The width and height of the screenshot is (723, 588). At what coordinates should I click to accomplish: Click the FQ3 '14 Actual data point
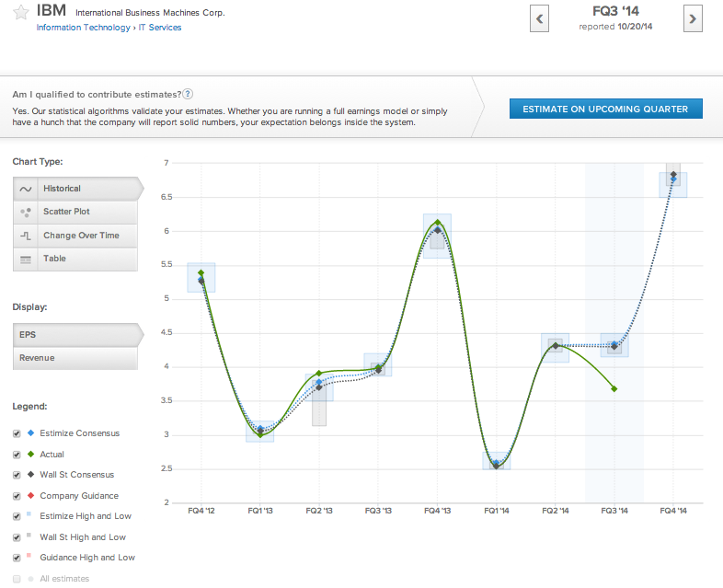614,389
